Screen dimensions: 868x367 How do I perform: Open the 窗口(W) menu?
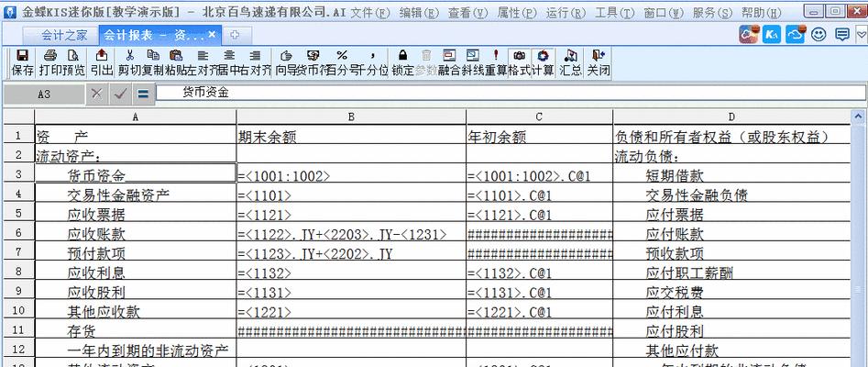(x=664, y=13)
